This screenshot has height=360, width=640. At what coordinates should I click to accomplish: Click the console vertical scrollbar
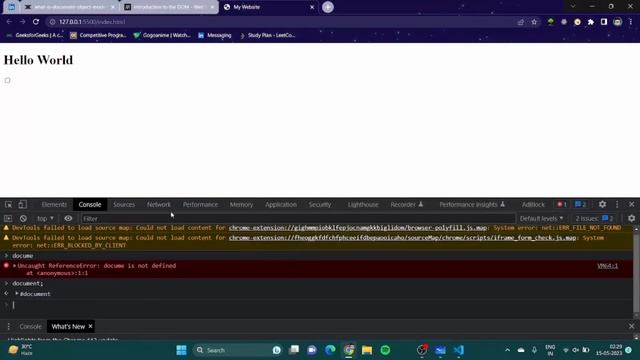click(636, 271)
